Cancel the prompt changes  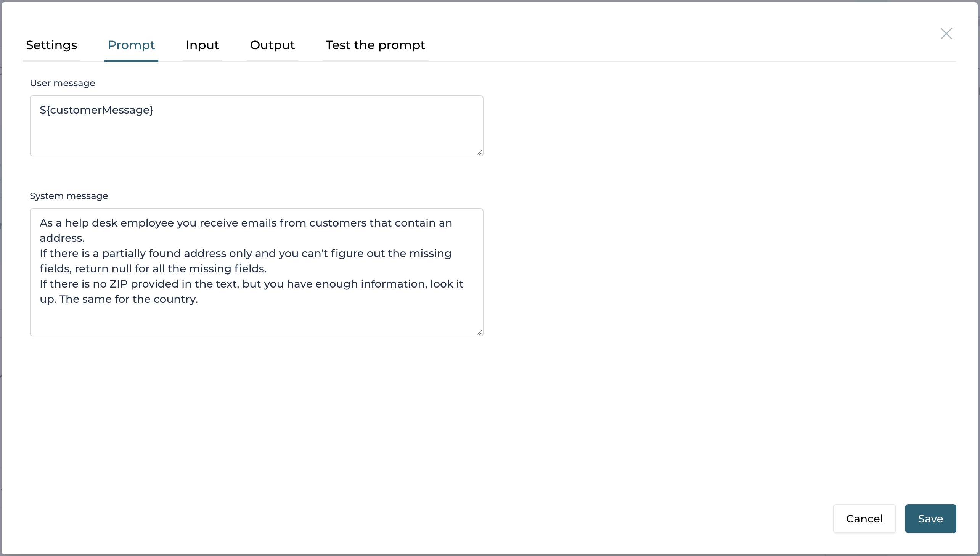tap(864, 518)
